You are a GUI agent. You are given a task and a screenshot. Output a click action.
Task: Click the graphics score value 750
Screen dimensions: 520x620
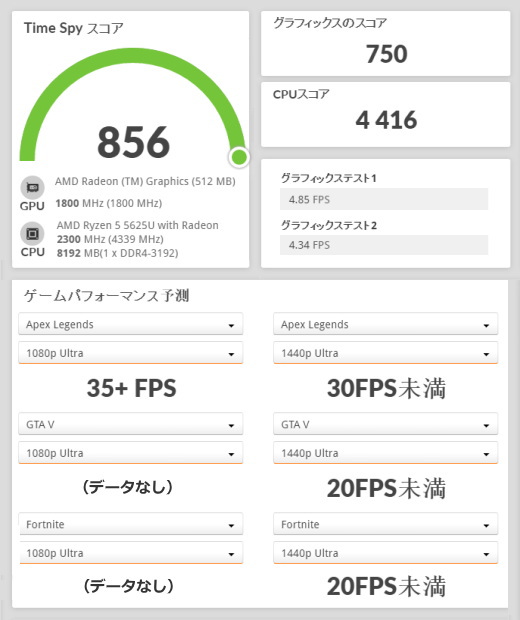coord(386,54)
